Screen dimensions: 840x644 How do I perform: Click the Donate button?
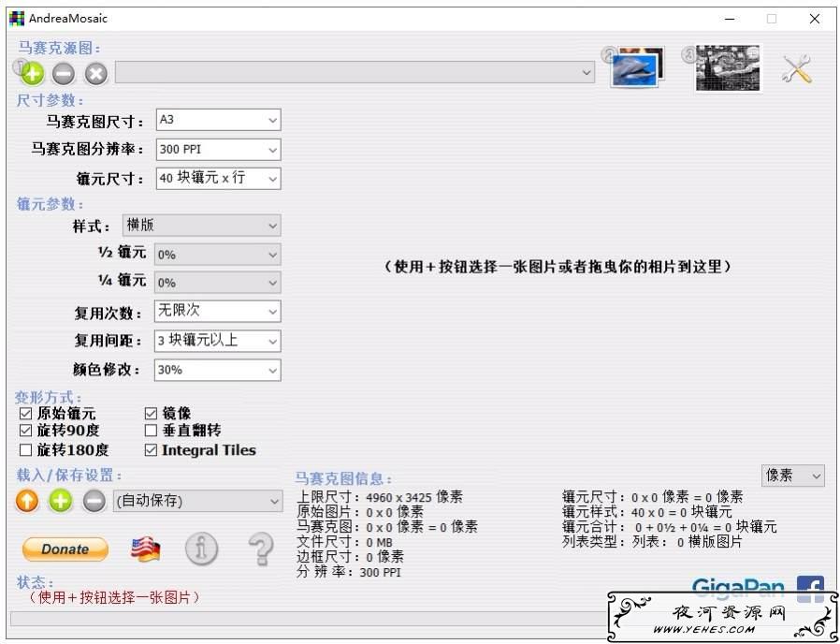[x=65, y=549]
